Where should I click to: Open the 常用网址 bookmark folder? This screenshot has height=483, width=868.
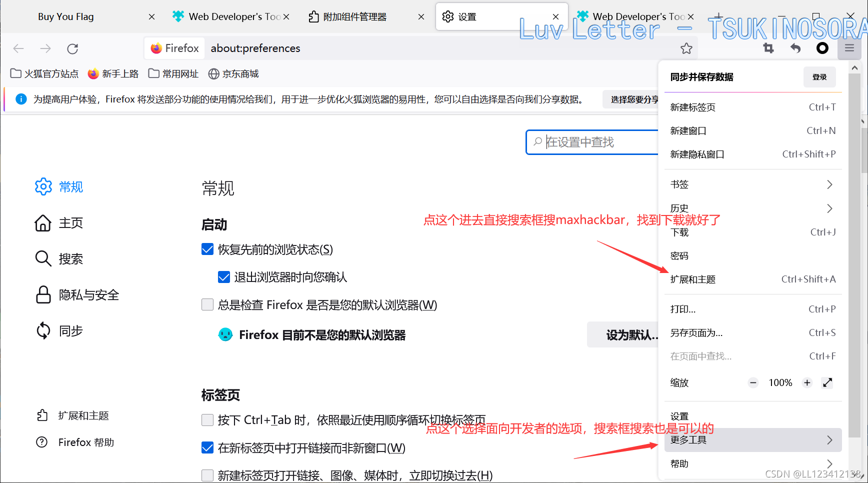173,74
